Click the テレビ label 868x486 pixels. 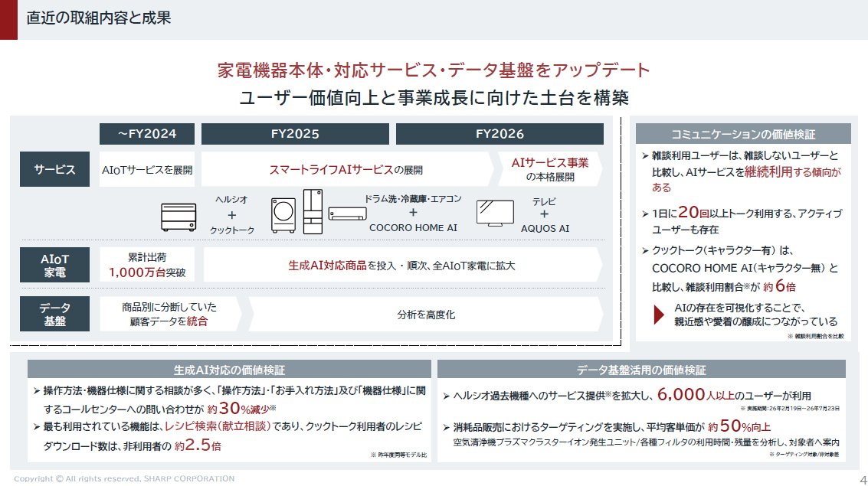(x=544, y=202)
